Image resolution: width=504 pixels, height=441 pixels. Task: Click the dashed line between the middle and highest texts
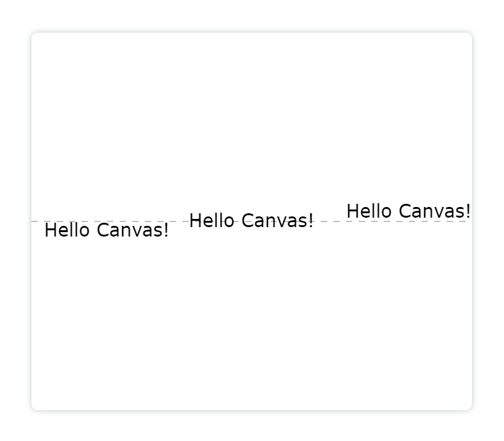[x=330, y=221]
